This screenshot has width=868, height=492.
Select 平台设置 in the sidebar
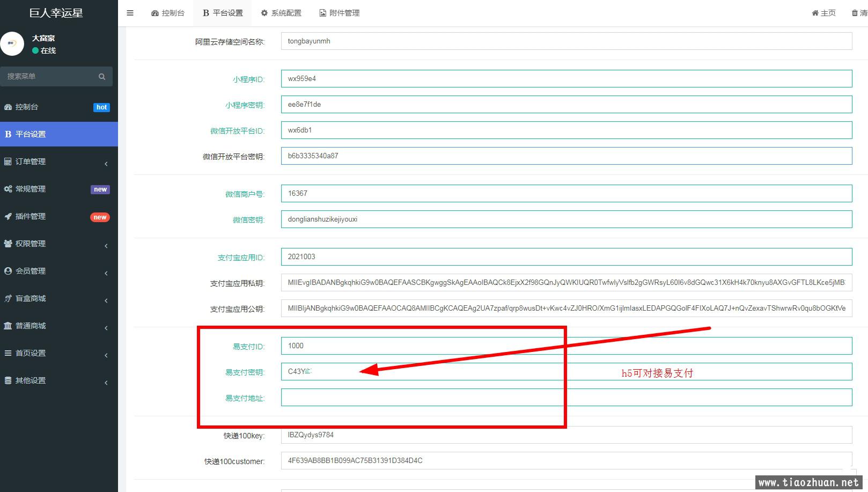point(59,134)
